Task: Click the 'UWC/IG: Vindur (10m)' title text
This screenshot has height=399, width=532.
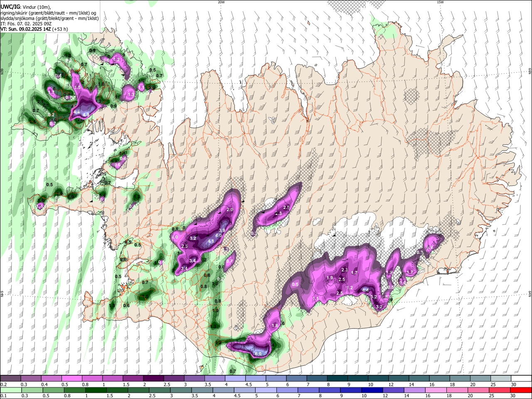Action: (25, 7)
